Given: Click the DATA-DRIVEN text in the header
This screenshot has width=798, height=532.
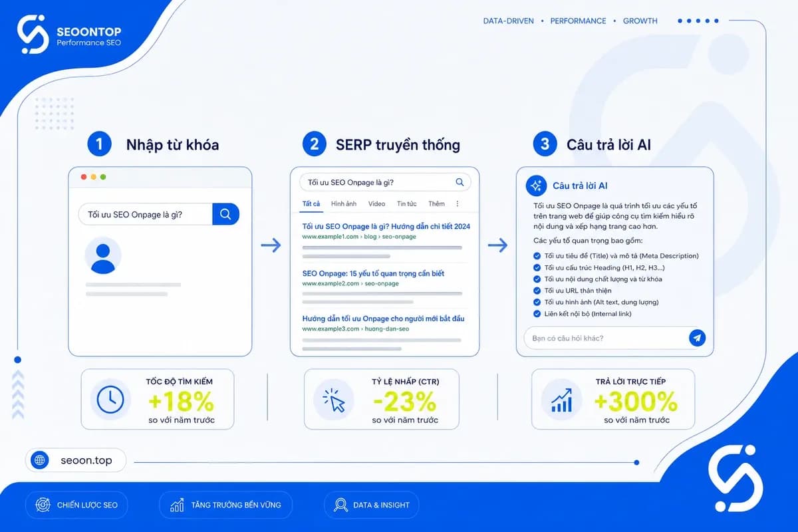Looking at the screenshot, I should [x=509, y=21].
